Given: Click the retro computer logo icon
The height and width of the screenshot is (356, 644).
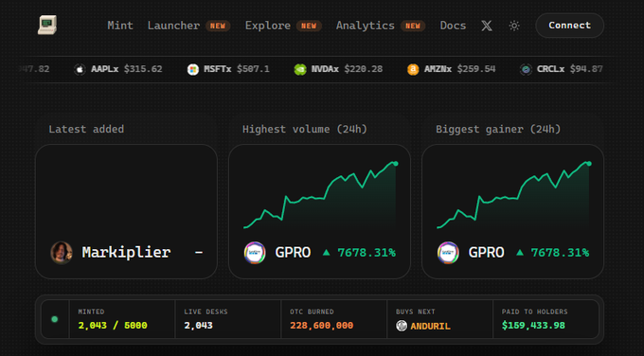Looking at the screenshot, I should pos(47,25).
